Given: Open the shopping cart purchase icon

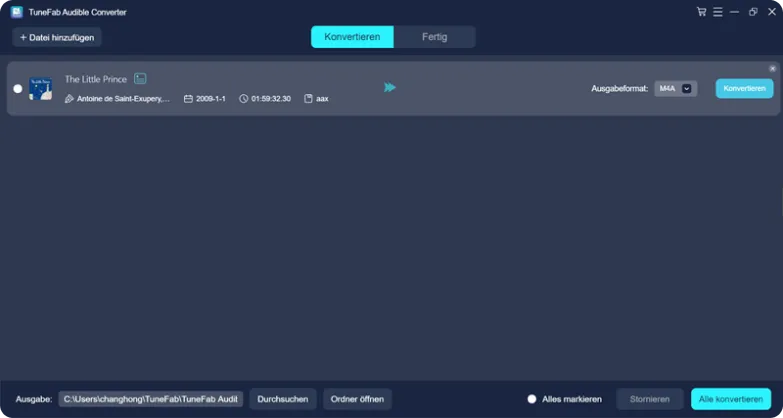Looking at the screenshot, I should [x=701, y=12].
